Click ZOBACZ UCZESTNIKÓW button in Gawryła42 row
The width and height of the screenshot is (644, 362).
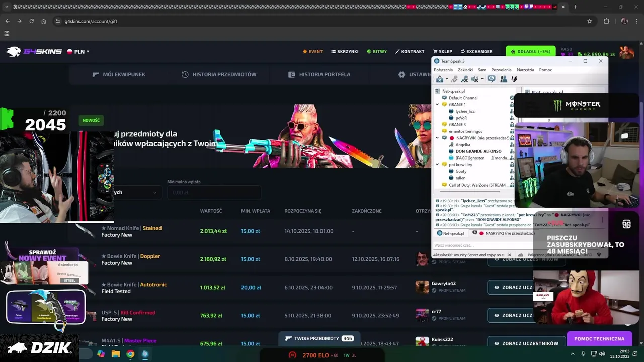pos(510,287)
